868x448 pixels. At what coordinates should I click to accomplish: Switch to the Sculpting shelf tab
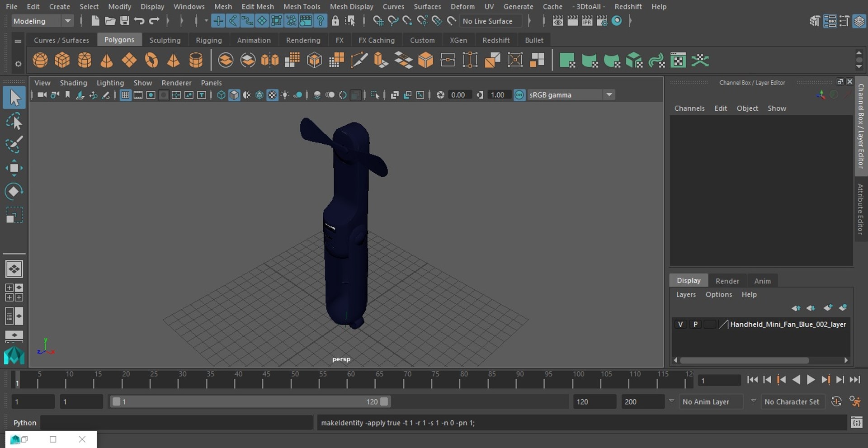tap(165, 40)
